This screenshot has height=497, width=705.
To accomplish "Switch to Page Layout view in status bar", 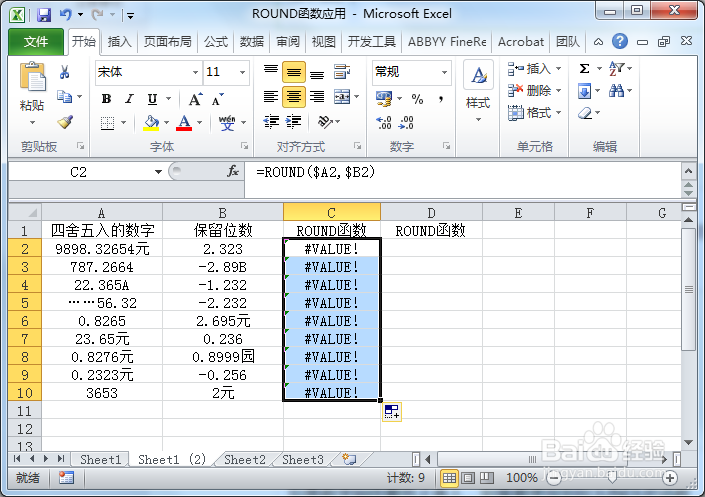I will 468,478.
